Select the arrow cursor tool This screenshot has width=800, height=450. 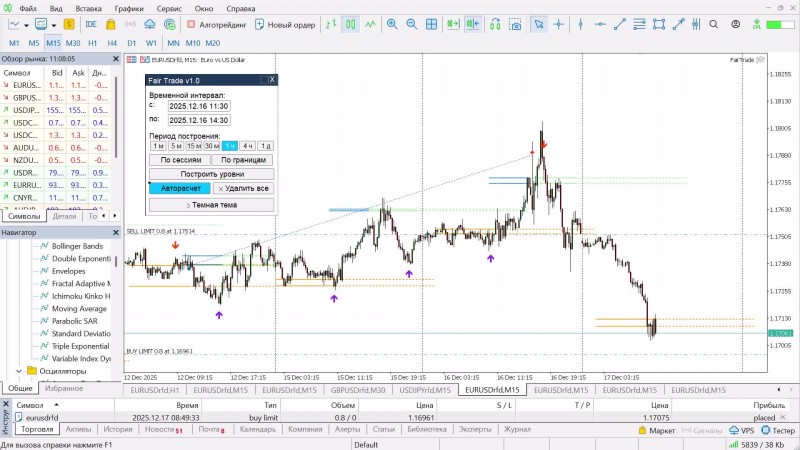(x=539, y=24)
